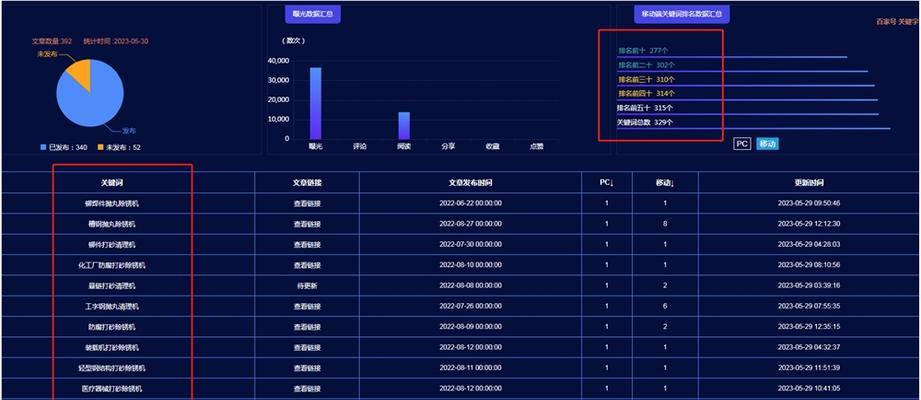Click publish date 2022-07-30 00:00:00

pyautogui.click(x=470, y=244)
